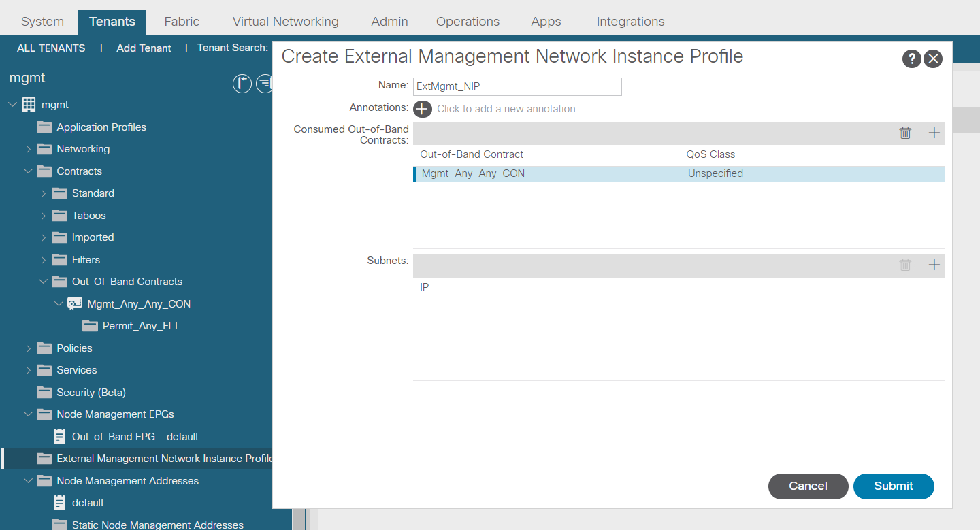Screen dimensions: 980x530
Task: Go to the Admin tab
Action: click(389, 22)
